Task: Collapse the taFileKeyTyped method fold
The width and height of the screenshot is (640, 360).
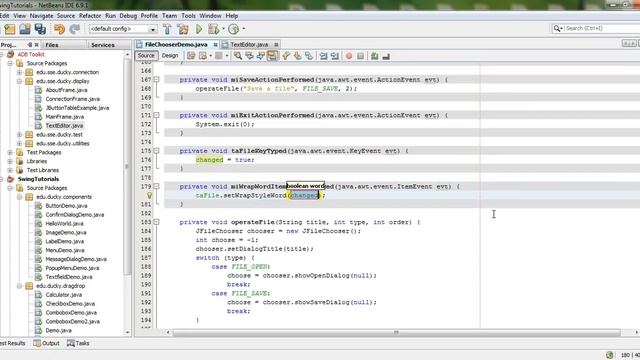Action: pos(156,151)
